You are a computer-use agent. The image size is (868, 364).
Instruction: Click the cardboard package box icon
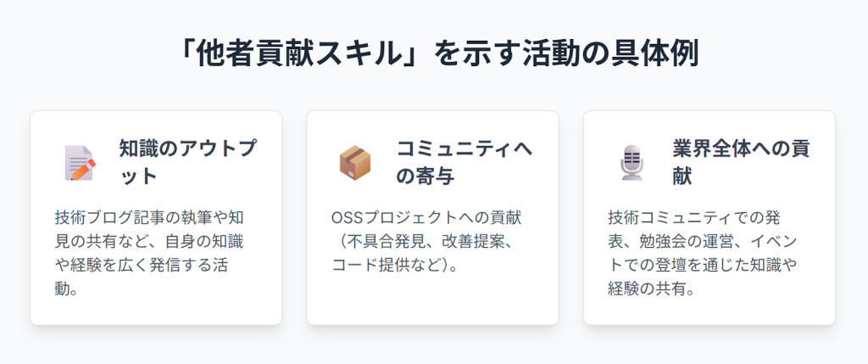pos(355,162)
